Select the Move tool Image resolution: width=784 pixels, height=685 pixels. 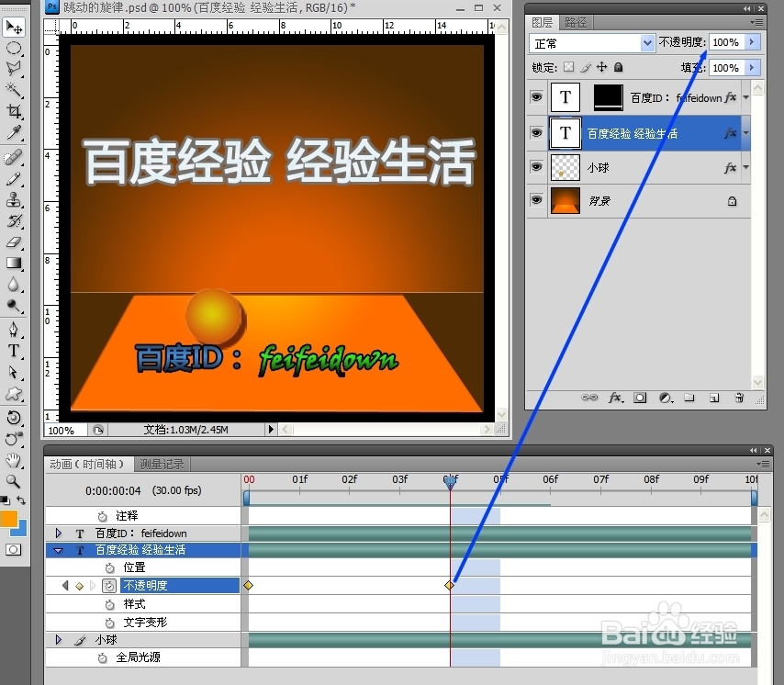[14, 27]
